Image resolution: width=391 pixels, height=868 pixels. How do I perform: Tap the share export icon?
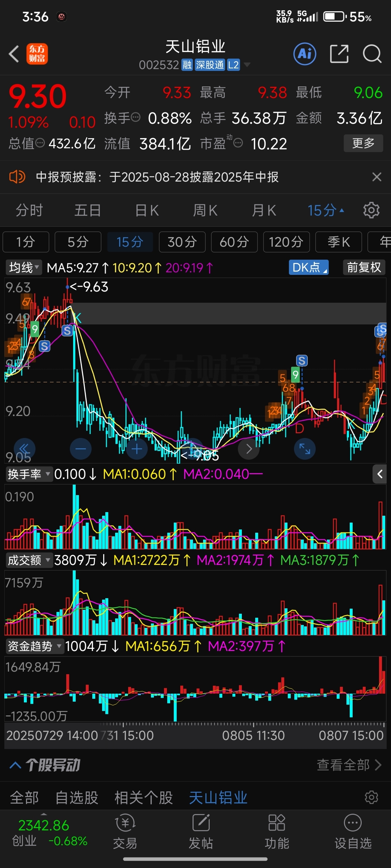click(x=339, y=54)
